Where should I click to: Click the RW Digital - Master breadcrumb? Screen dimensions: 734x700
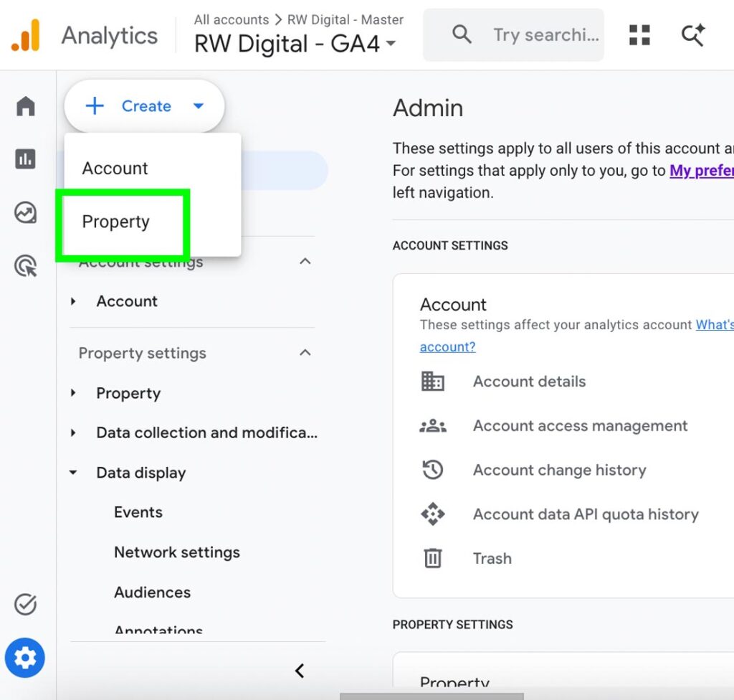pyautogui.click(x=345, y=19)
